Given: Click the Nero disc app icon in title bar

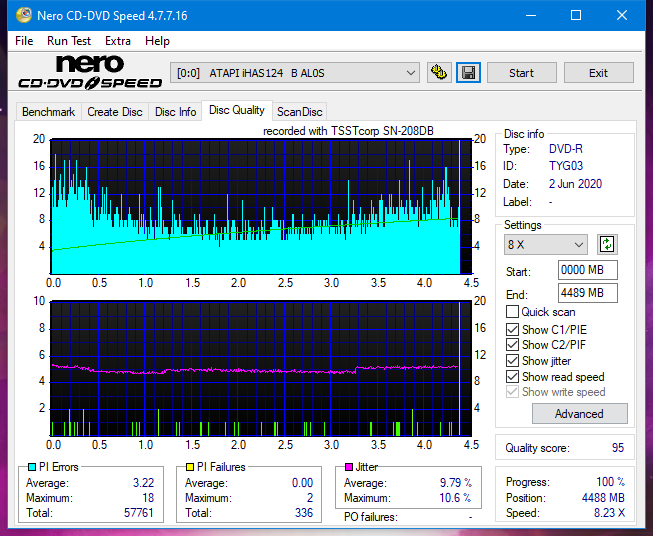Looking at the screenshot, I should click(x=24, y=15).
